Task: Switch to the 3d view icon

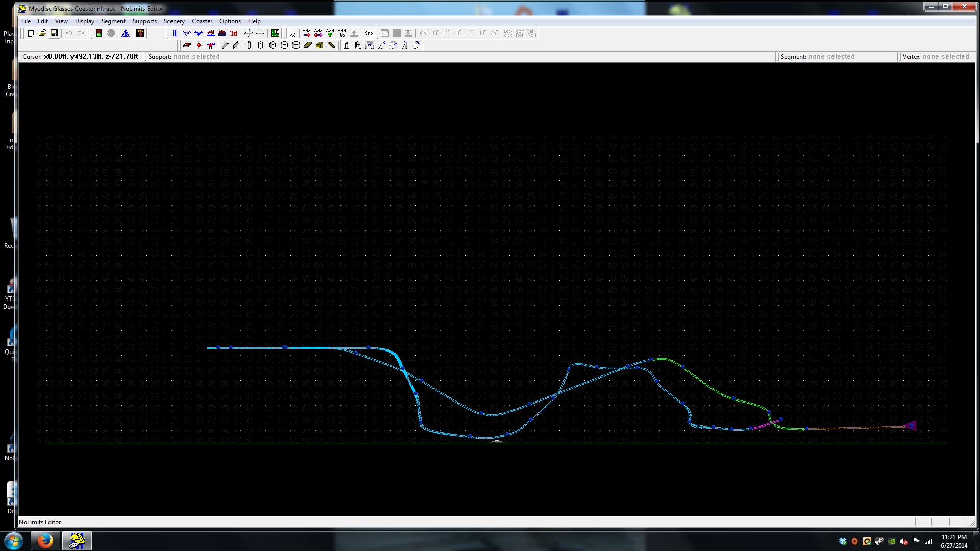Action: point(234,33)
